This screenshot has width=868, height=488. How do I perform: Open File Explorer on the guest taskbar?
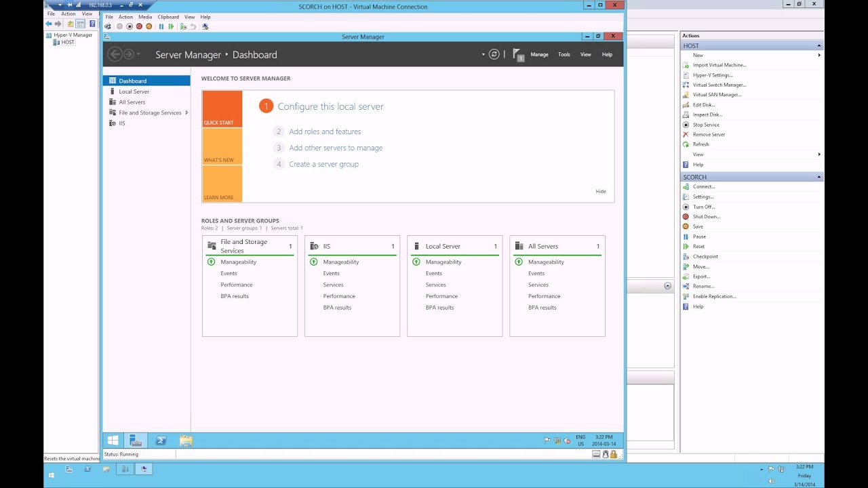pyautogui.click(x=186, y=441)
